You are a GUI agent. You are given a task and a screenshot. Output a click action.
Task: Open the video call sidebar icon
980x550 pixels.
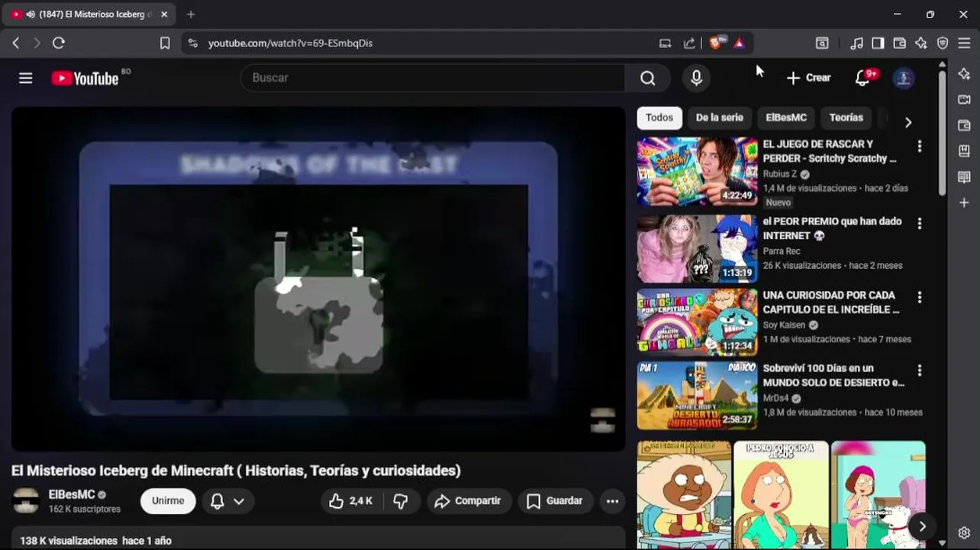coord(964,100)
